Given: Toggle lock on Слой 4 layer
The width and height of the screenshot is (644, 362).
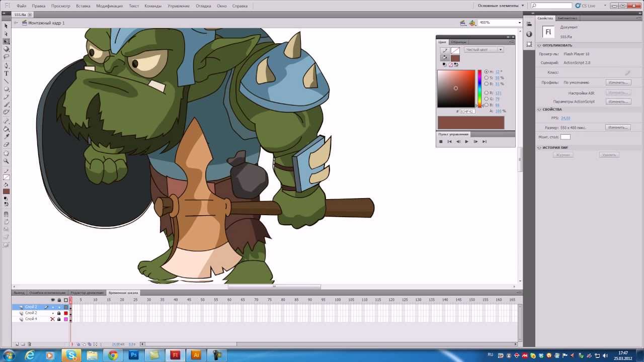Looking at the screenshot, I should tap(59, 319).
